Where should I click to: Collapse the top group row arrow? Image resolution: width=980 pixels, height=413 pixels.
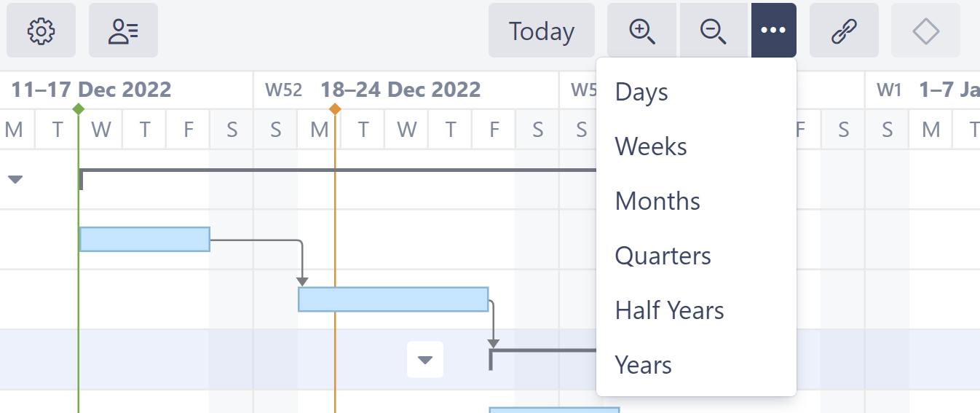pos(15,179)
